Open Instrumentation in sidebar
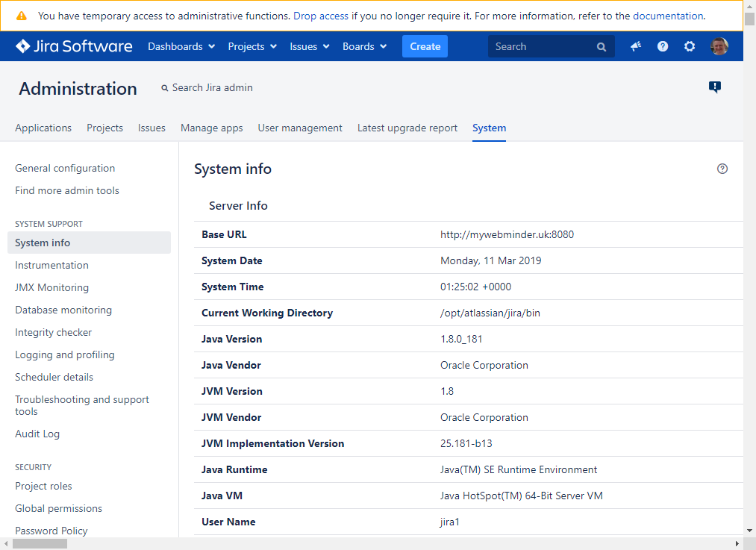This screenshot has height=550, width=756. pos(51,265)
